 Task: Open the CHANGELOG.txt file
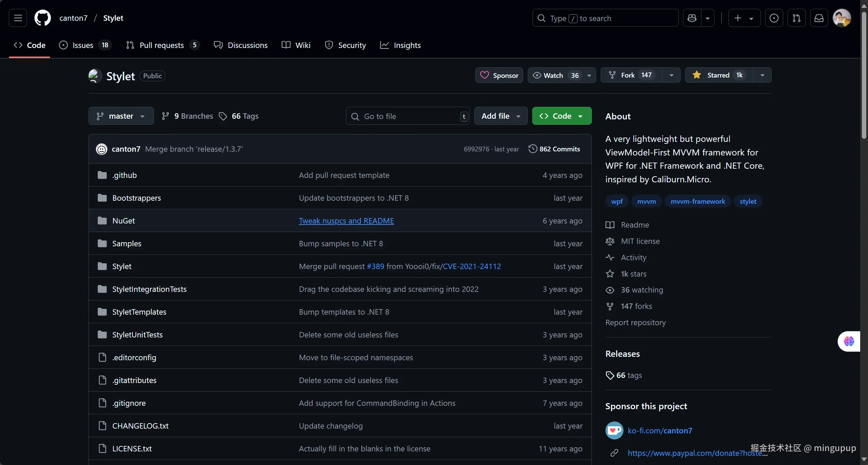click(x=141, y=426)
